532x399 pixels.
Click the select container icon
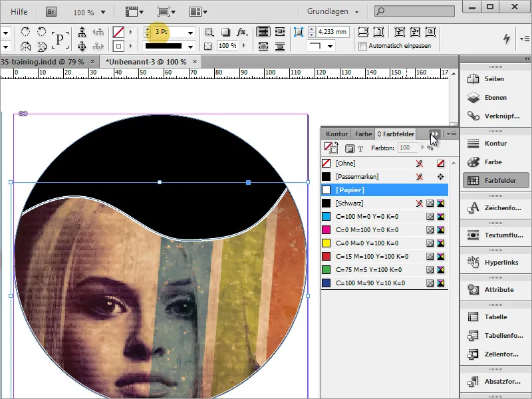(82, 32)
